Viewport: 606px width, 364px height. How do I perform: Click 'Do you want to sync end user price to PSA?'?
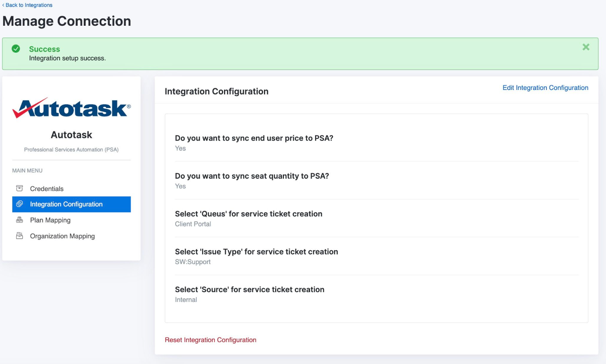coord(254,138)
